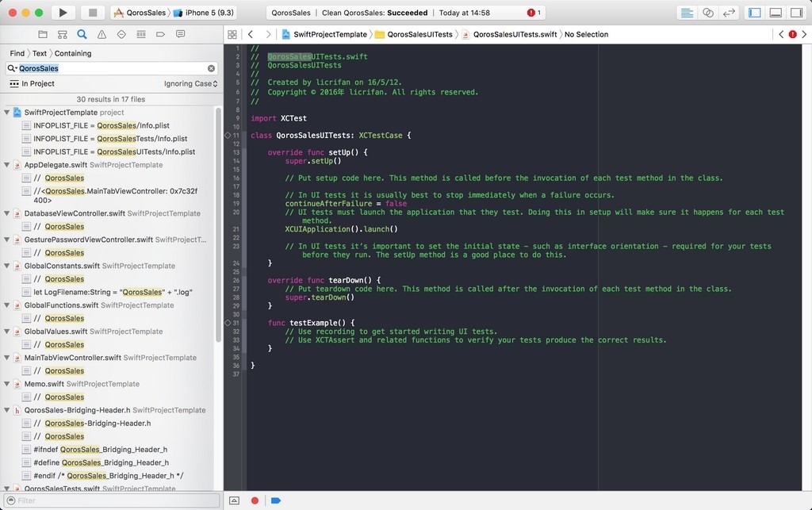Click Containing in the search breadcrumb

(73, 53)
